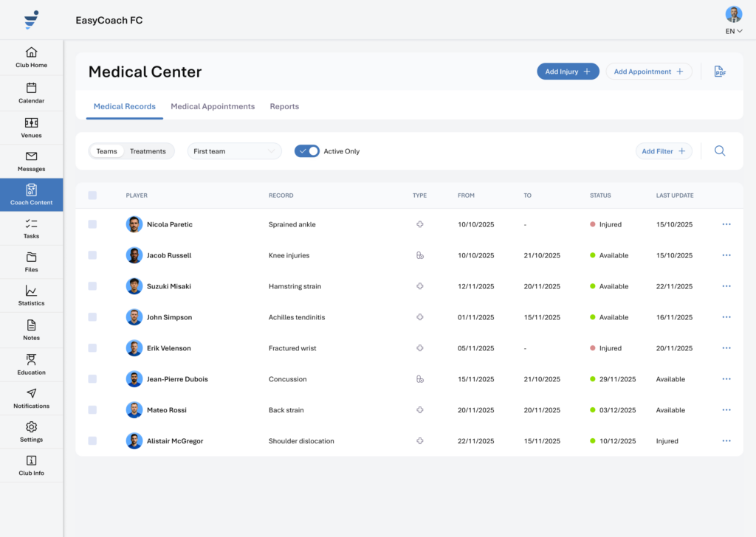Open Notes in sidebar
The width and height of the screenshot is (756, 537).
pyautogui.click(x=31, y=330)
